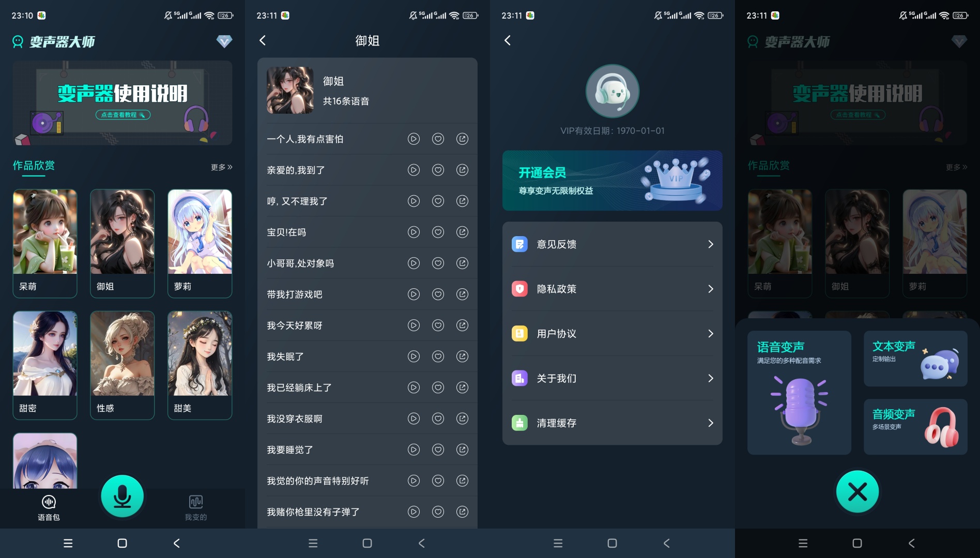Open the voice changer usage instructions banner
980x558 pixels.
click(x=122, y=103)
